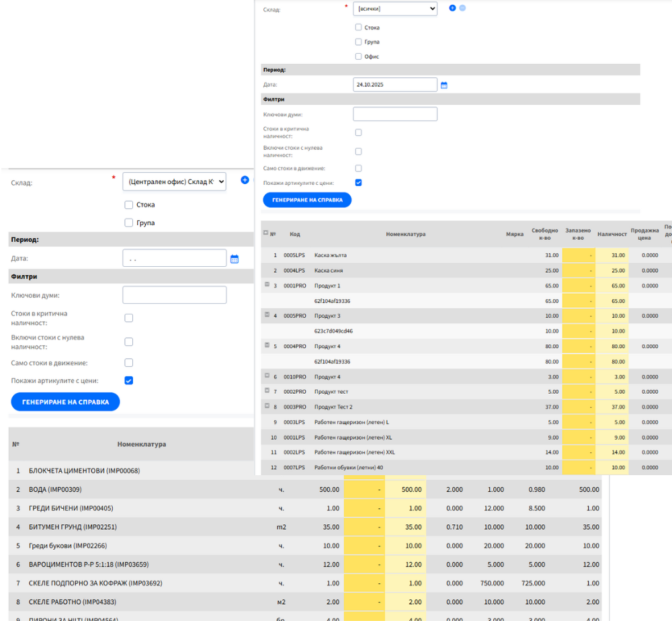672x621 pixels.
Task: Open the (Централен офис) Склад dropdown
Action: tap(174, 181)
